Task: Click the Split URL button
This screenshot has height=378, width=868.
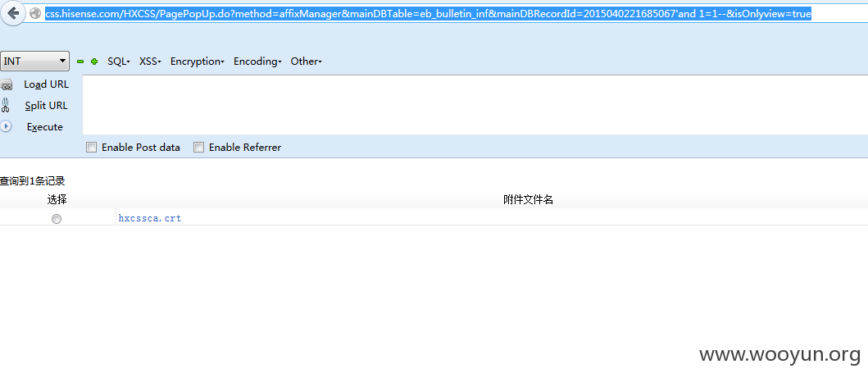Action: 47,106
